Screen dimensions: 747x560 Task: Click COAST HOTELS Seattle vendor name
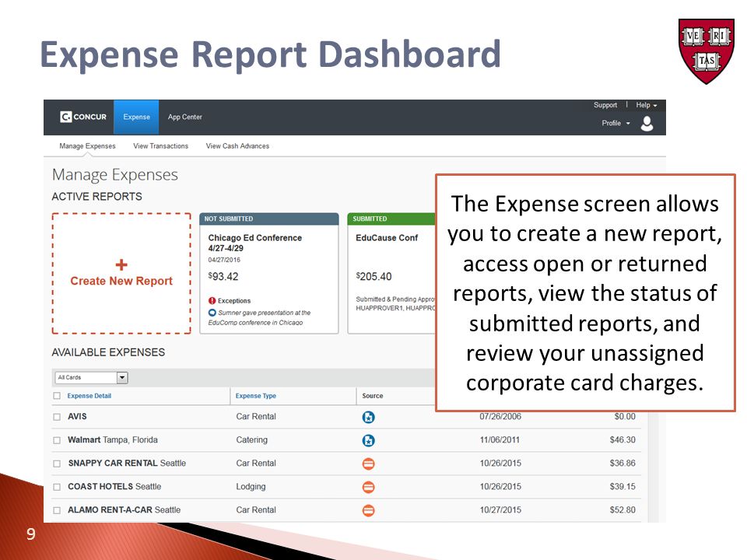click(x=114, y=486)
